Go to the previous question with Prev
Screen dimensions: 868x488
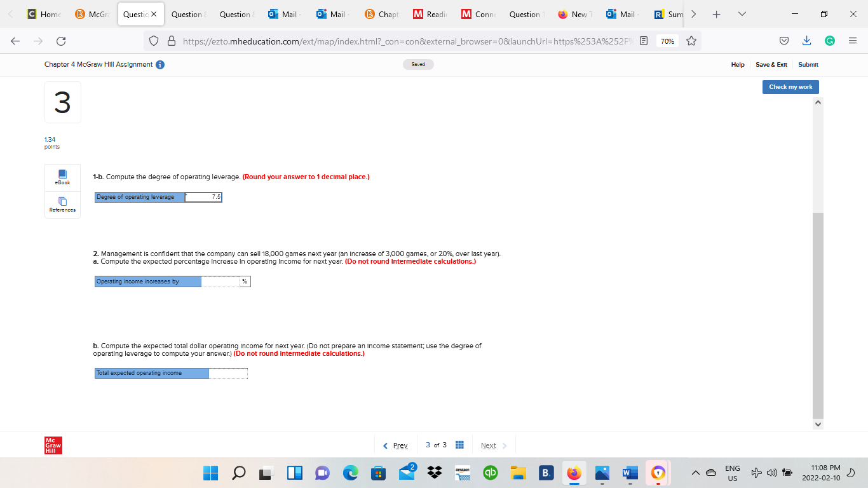pos(396,445)
